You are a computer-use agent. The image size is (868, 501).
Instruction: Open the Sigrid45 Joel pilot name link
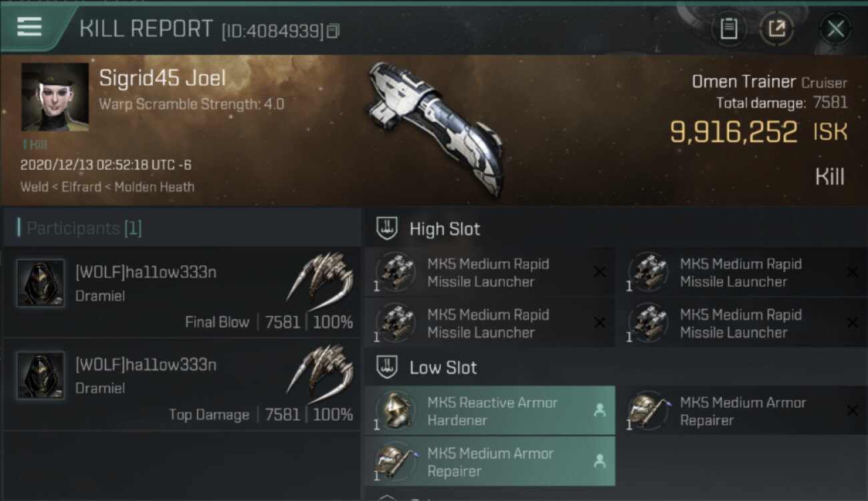[x=162, y=78]
